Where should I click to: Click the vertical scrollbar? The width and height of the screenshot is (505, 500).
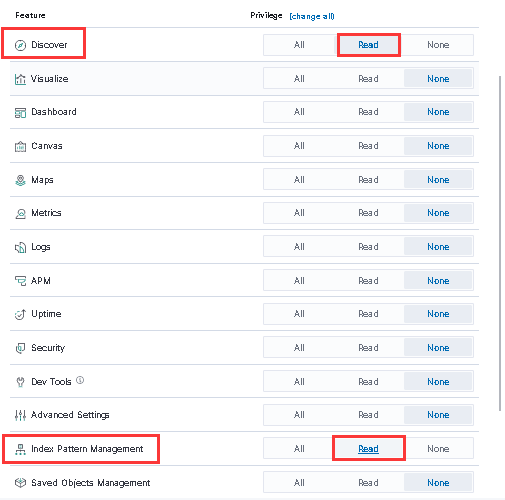[x=500, y=243]
